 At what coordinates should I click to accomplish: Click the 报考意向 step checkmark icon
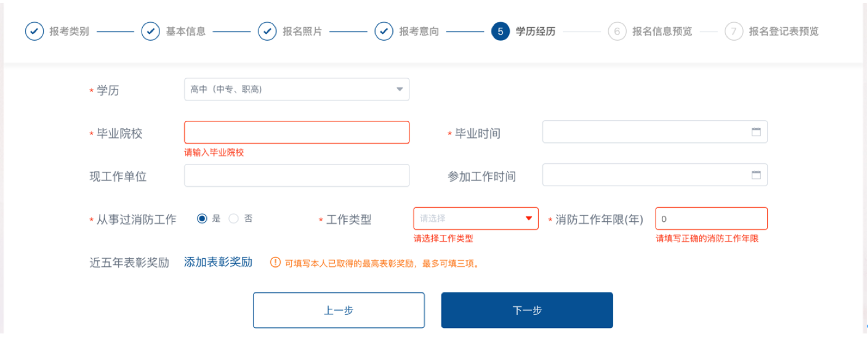(384, 31)
